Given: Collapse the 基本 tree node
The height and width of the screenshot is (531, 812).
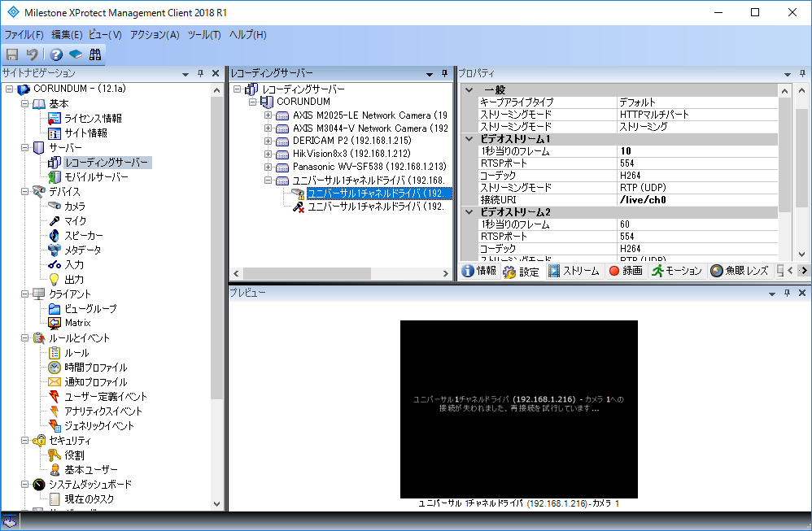Looking at the screenshot, I should pyautogui.click(x=25, y=104).
